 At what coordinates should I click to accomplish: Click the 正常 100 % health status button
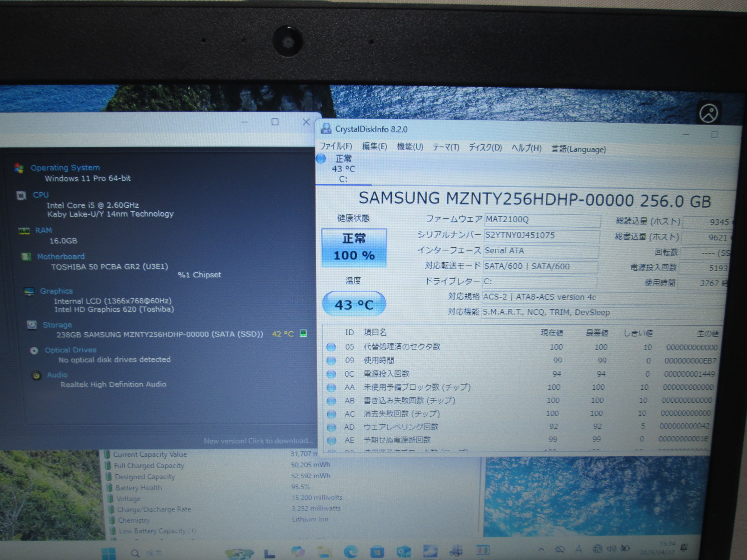(354, 247)
